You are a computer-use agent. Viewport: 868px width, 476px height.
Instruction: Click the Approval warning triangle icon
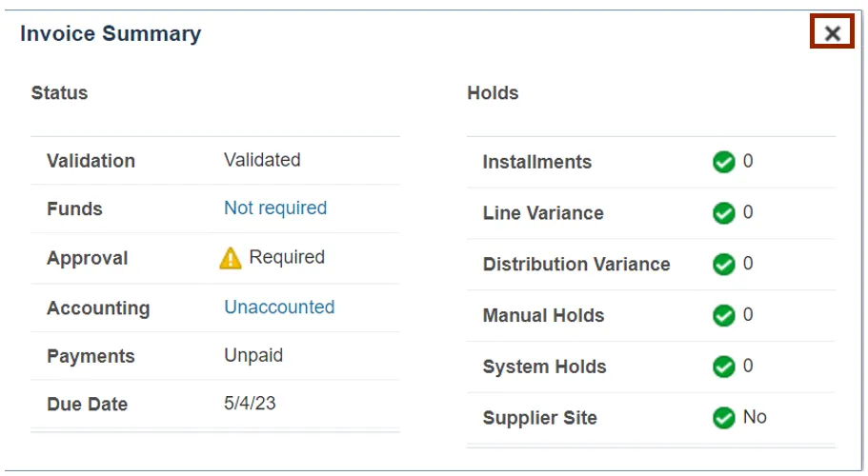click(x=231, y=258)
